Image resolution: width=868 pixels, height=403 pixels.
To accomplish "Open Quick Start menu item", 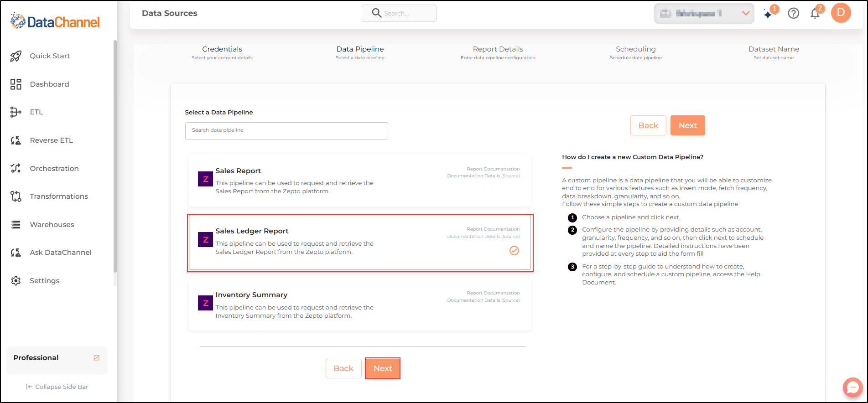I will [50, 56].
